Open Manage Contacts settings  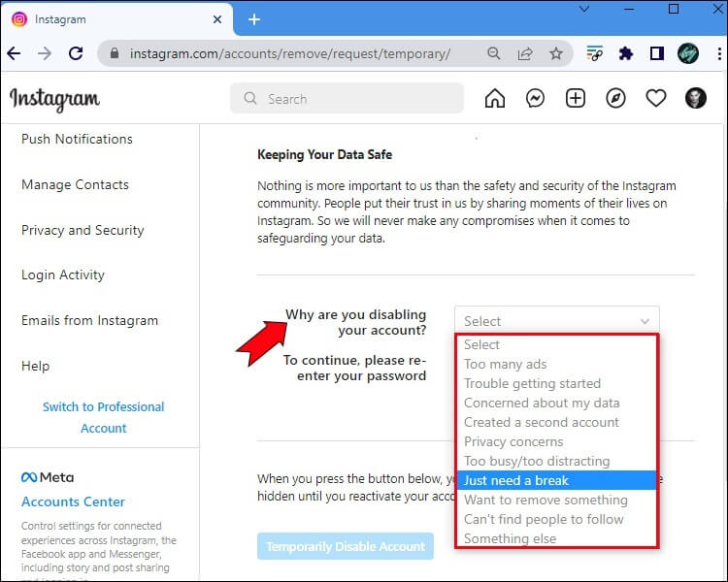[75, 184]
